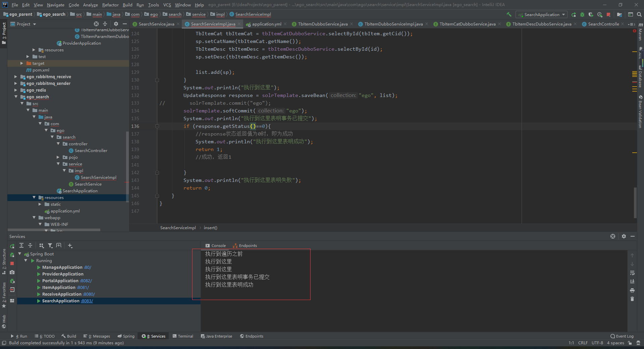The height and width of the screenshot is (349, 644).
Task: Click the Run Anything icon
Action: point(631,14)
